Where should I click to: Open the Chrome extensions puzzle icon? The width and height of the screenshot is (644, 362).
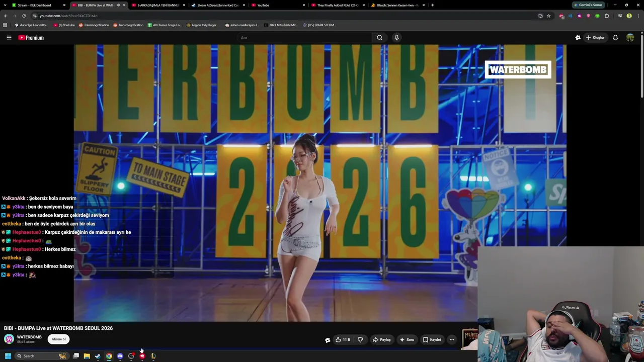[x=607, y=16]
